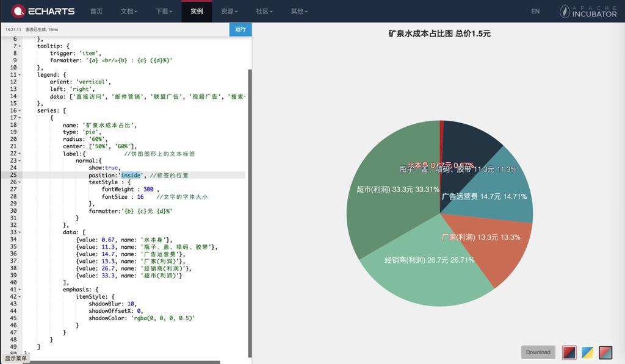Click the ECharts logo
This screenshot has height=364, width=625.
[x=43, y=11]
